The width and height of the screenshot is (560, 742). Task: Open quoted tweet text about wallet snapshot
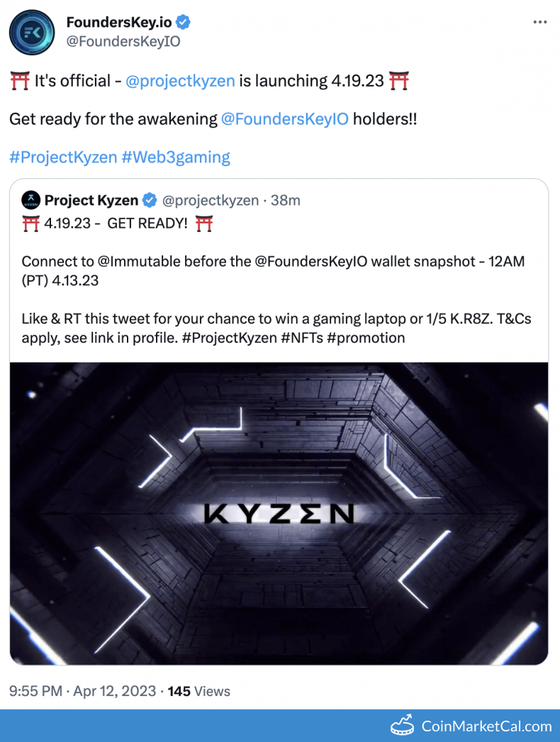tap(273, 270)
